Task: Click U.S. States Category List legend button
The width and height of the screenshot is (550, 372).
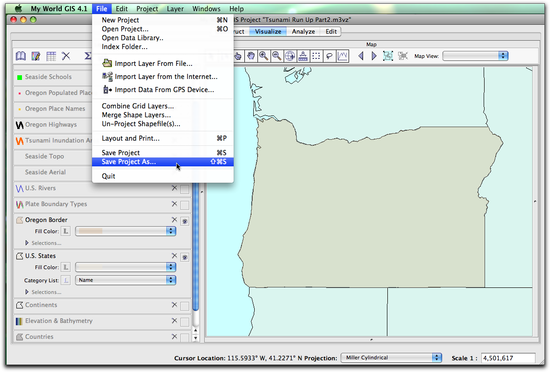Action: [x=66, y=280]
